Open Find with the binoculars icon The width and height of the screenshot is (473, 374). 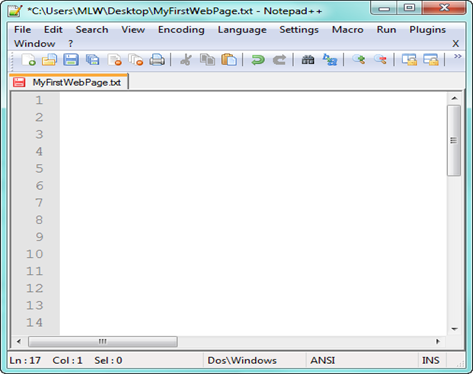[x=308, y=60]
